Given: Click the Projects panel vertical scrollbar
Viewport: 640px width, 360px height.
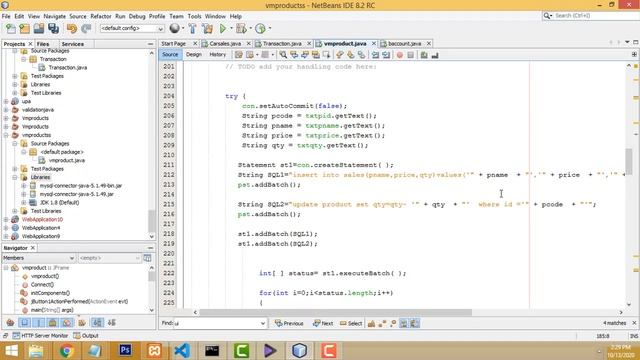Looking at the screenshot, I should (x=152, y=221).
